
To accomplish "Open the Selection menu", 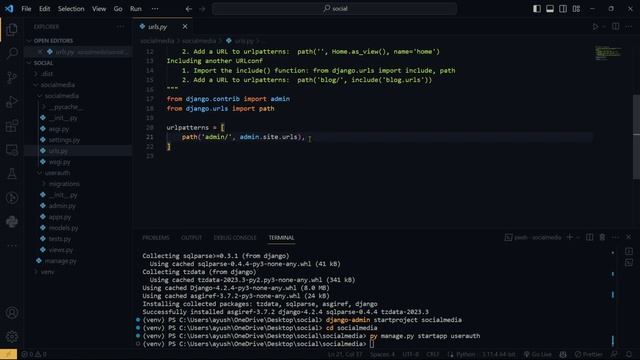I will (x=71, y=9).
